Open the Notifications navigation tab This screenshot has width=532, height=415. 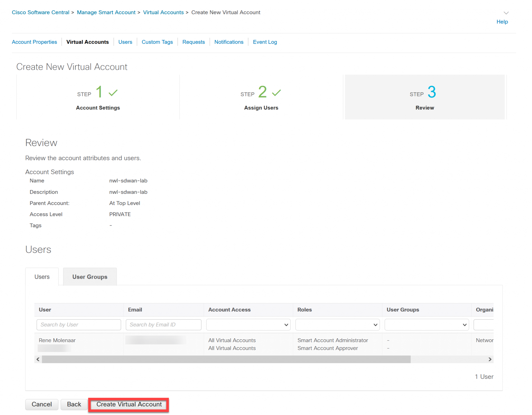point(229,42)
